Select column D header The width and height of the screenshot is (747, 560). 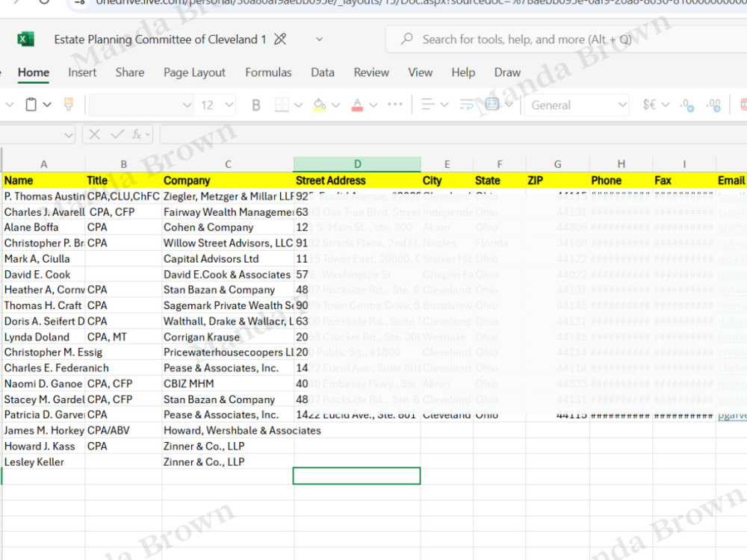click(x=357, y=164)
